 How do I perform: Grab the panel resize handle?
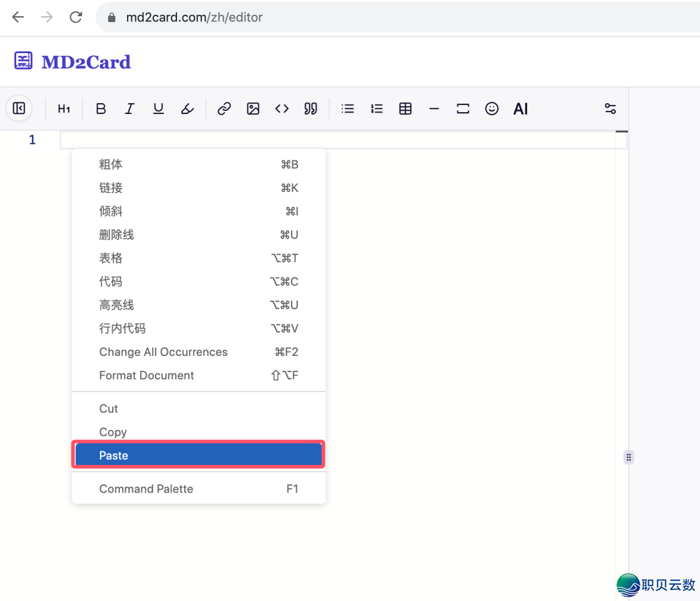(629, 457)
